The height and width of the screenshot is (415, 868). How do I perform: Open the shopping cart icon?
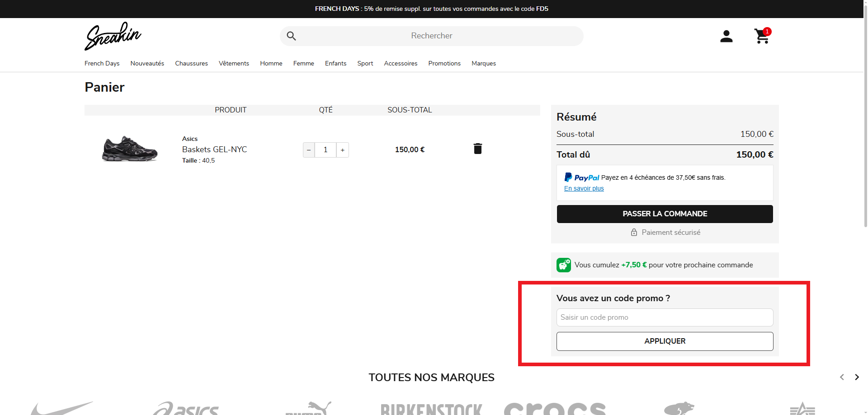pos(762,36)
